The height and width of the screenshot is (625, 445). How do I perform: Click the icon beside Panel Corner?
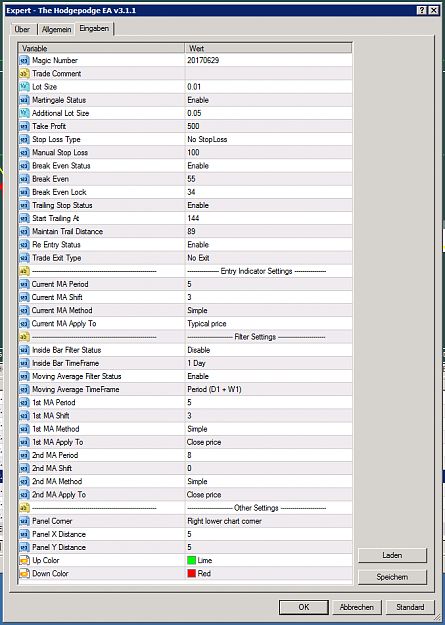pos(24,521)
